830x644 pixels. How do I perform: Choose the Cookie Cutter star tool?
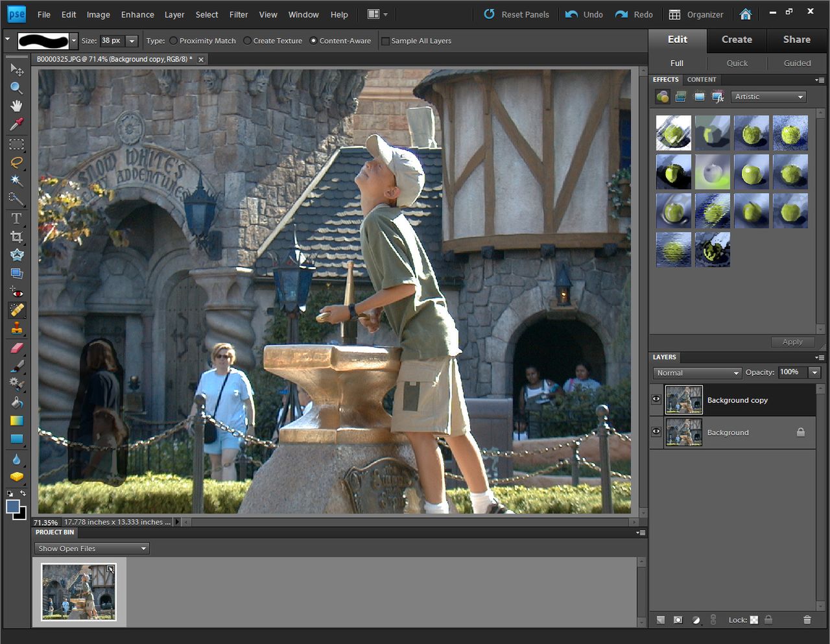pyautogui.click(x=17, y=255)
